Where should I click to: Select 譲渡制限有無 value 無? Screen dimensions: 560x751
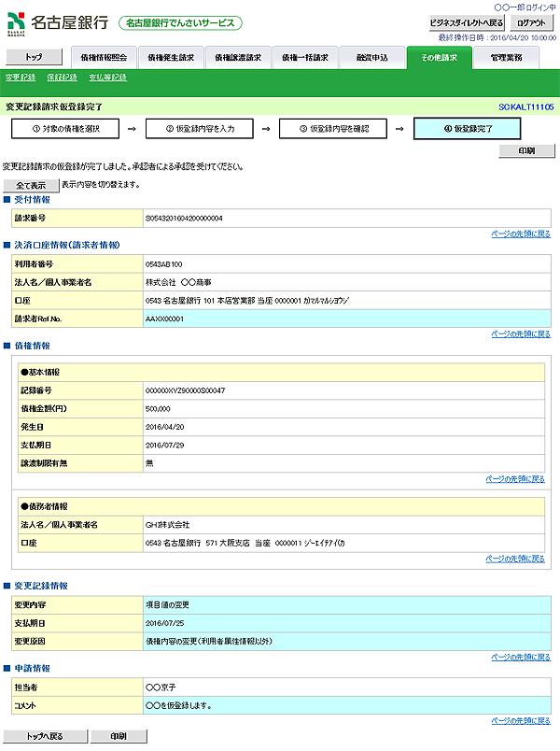click(x=149, y=463)
